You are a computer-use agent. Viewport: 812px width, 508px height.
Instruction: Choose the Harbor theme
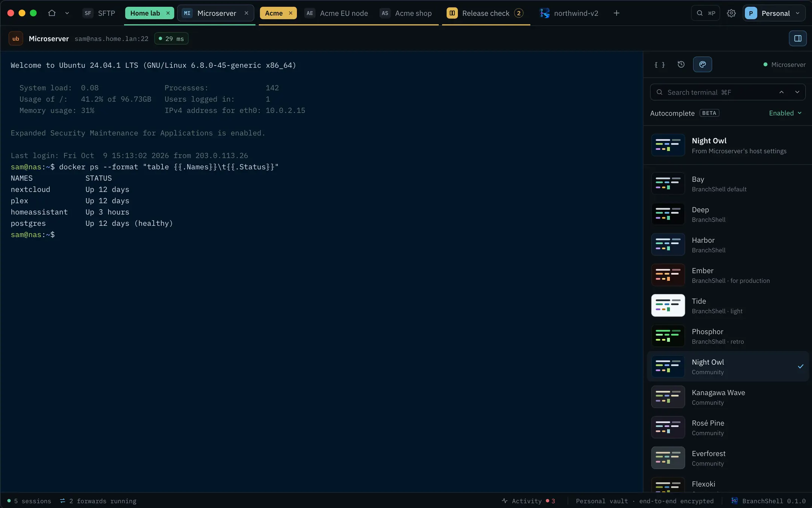click(727, 245)
